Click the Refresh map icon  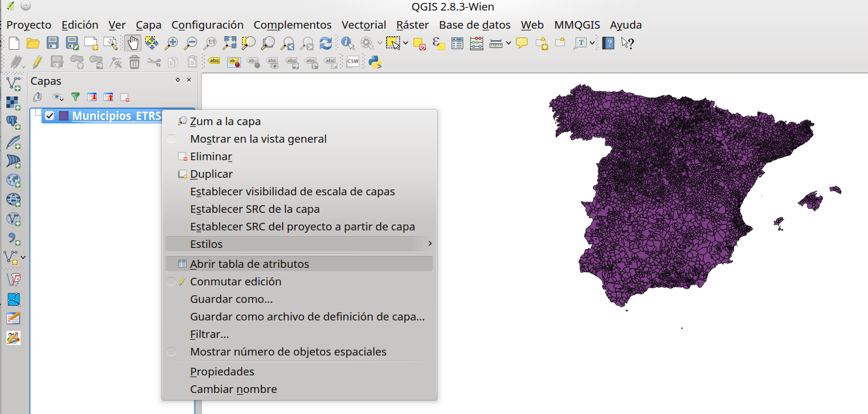tap(326, 43)
